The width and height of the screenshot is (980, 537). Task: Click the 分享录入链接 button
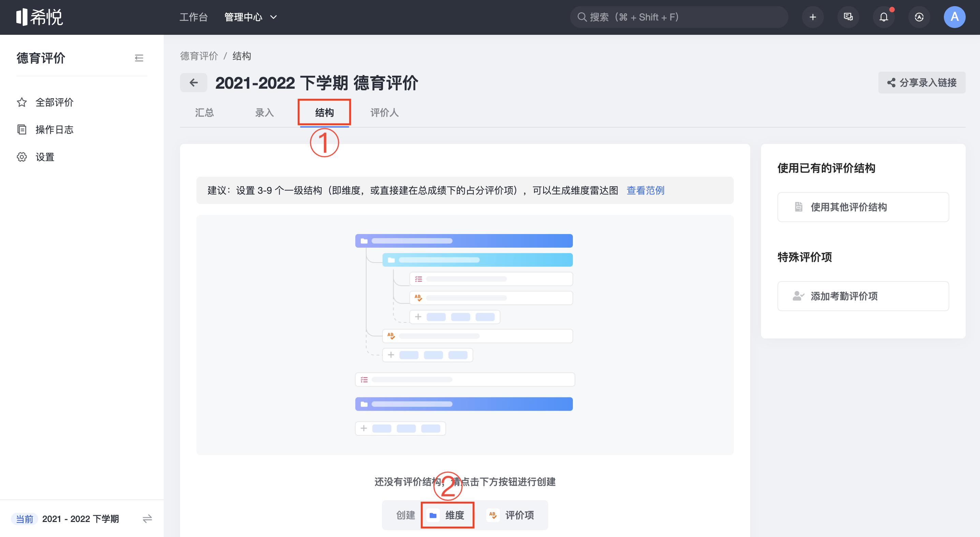[x=921, y=83]
